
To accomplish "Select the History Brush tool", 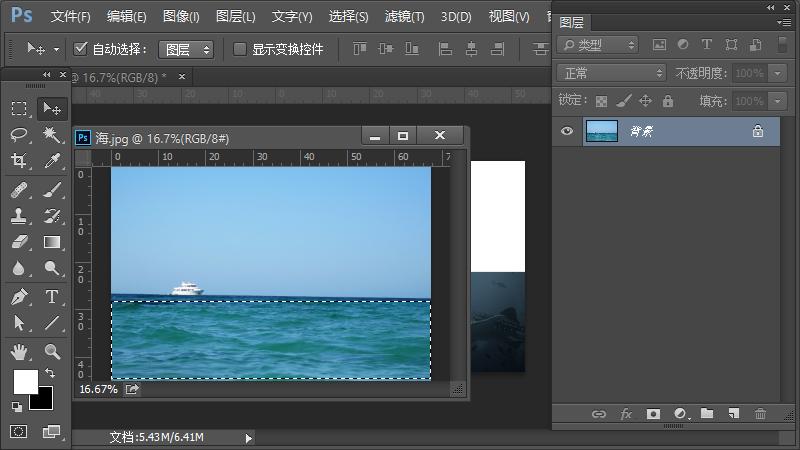I will point(52,216).
